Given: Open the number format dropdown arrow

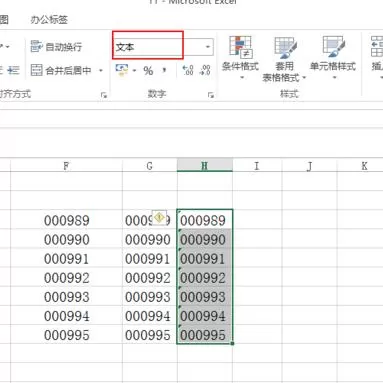Looking at the screenshot, I should click(208, 47).
